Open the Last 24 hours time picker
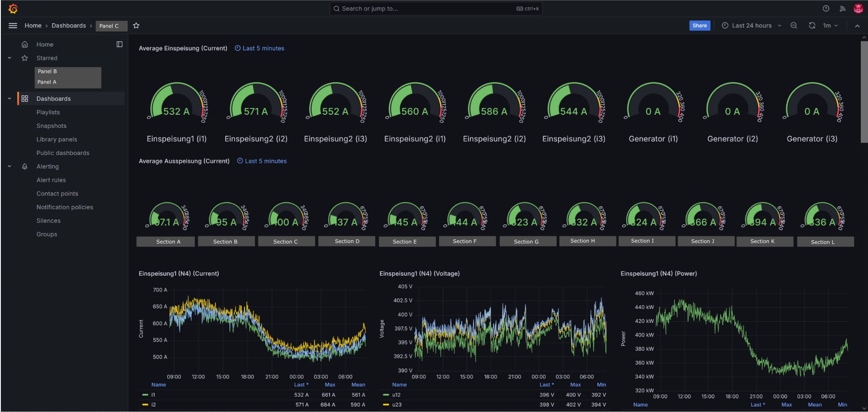Viewport: 868px width, 412px height. pyautogui.click(x=751, y=25)
